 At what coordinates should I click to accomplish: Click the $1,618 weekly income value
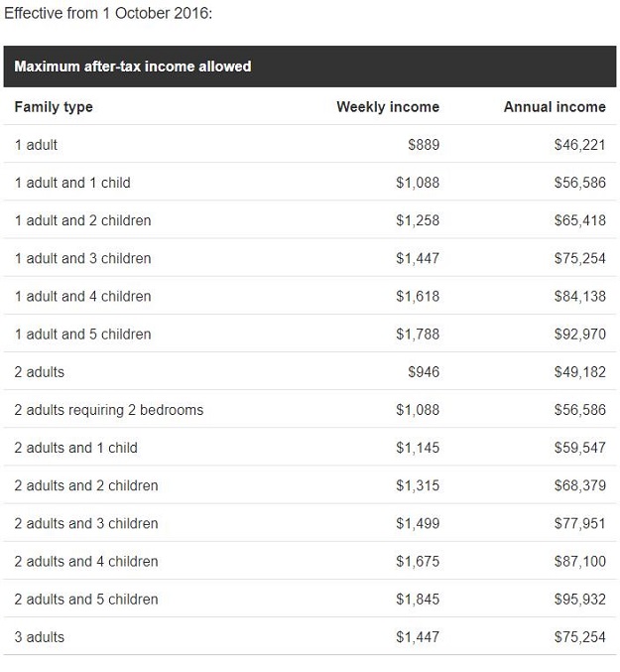pyautogui.click(x=417, y=296)
